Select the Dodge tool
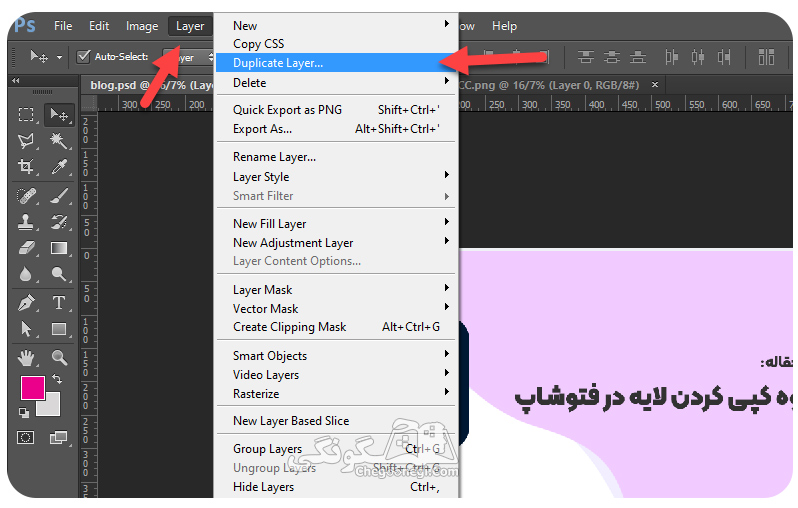The image size is (798, 508). click(x=59, y=274)
